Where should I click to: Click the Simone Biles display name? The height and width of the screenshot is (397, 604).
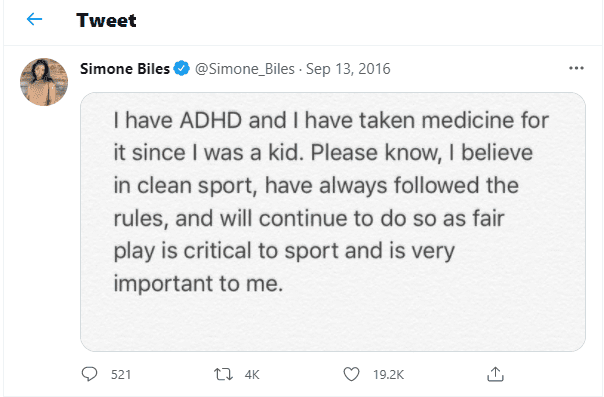[125, 69]
